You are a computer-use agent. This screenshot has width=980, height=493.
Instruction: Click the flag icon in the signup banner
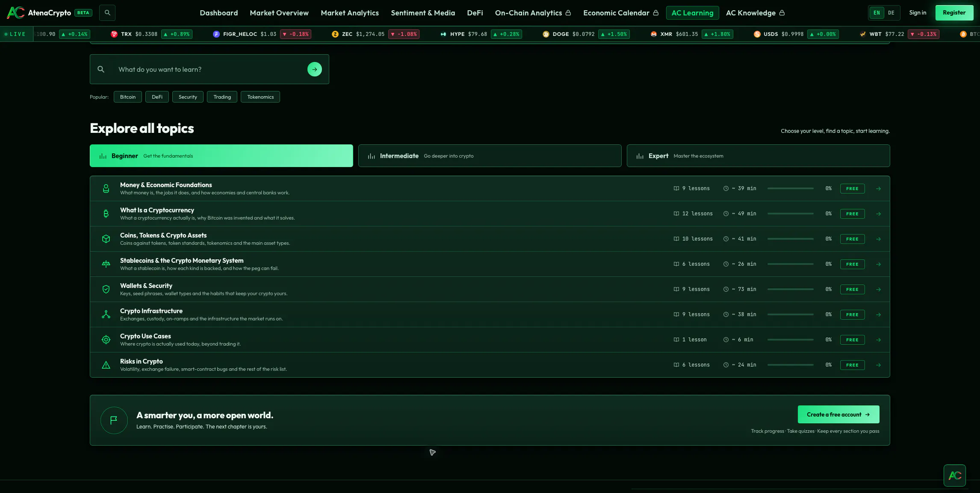[114, 420]
